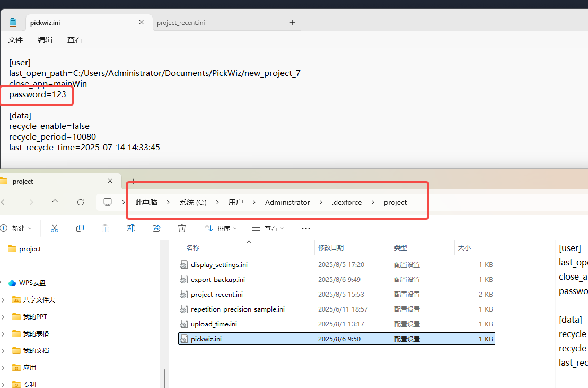Image resolution: width=588 pixels, height=388 pixels.
Task: Sort files by 修改日期 column header
Action: point(331,248)
